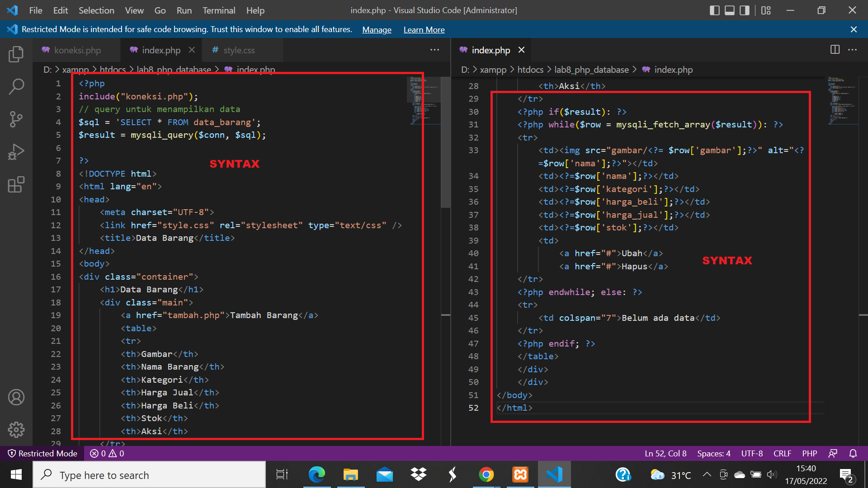868x488 pixels.
Task: Open the volume control in the system tray
Action: pyautogui.click(x=771, y=474)
